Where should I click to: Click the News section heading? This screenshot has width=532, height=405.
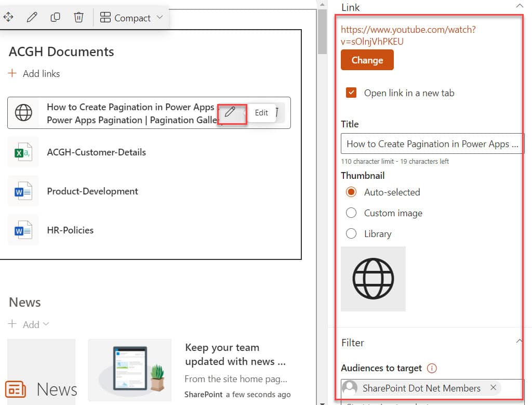pyautogui.click(x=25, y=302)
